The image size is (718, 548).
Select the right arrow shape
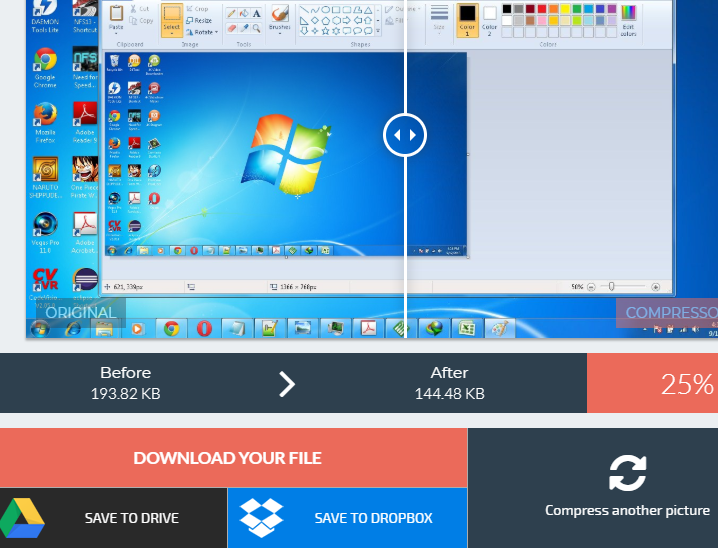point(347,20)
